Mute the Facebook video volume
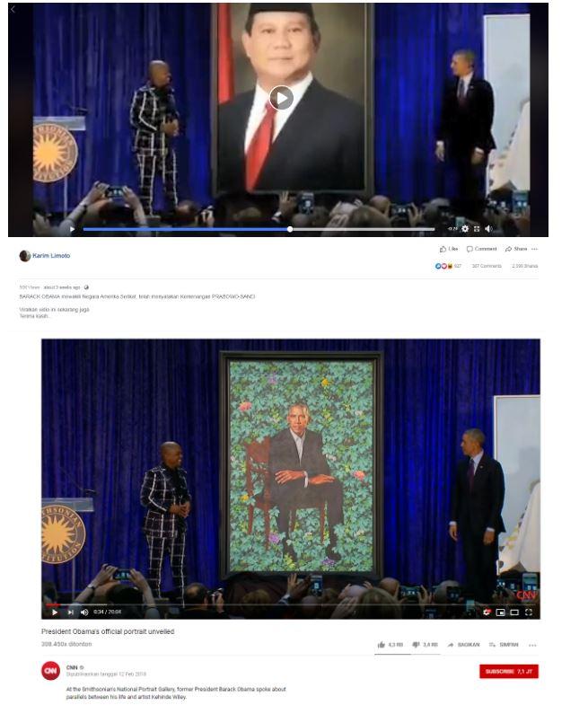 (488, 229)
